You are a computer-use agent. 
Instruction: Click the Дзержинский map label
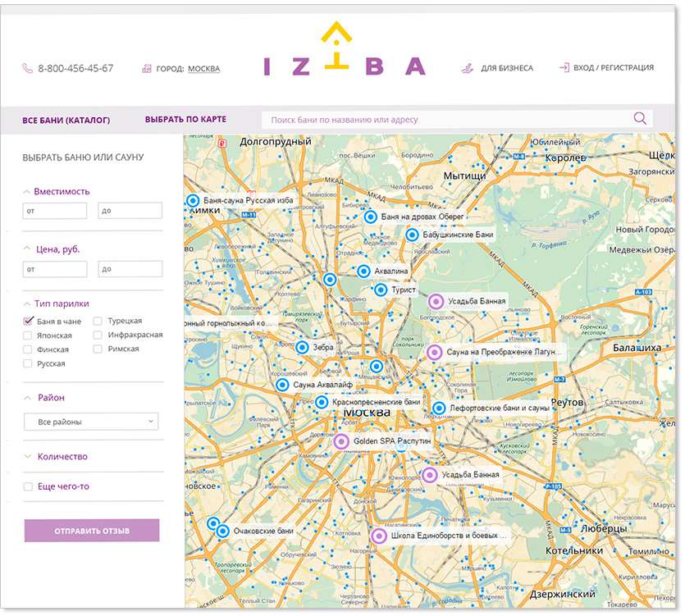pos(562,594)
